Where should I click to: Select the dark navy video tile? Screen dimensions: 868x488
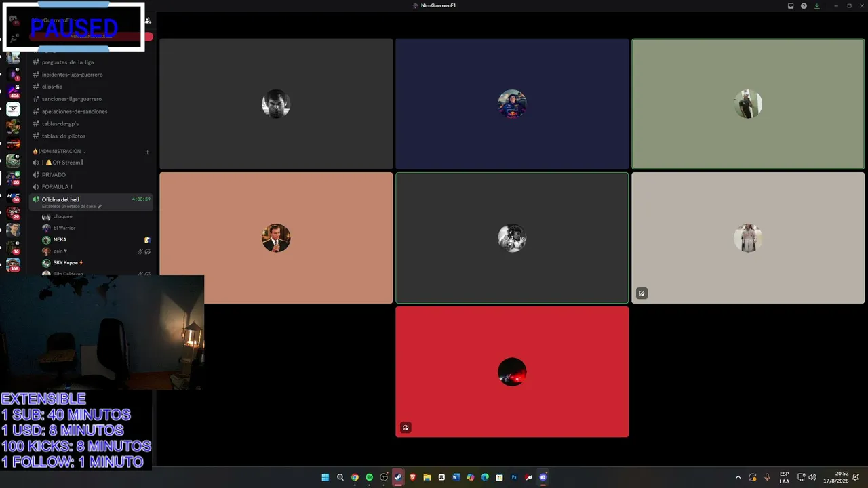point(512,104)
